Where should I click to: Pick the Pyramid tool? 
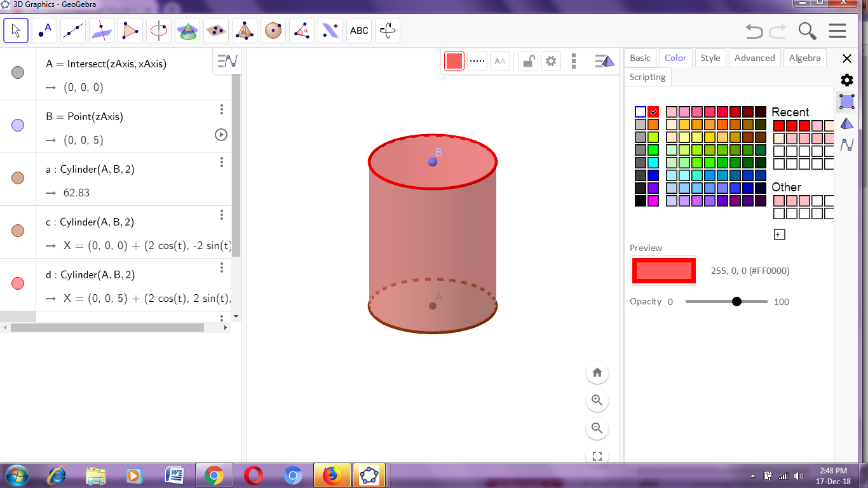pyautogui.click(x=244, y=30)
